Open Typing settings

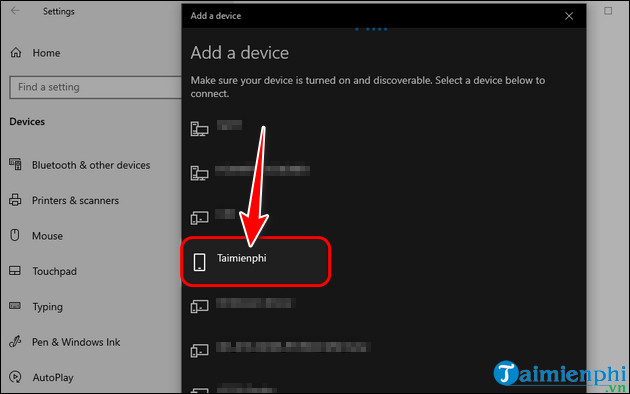[x=48, y=307]
